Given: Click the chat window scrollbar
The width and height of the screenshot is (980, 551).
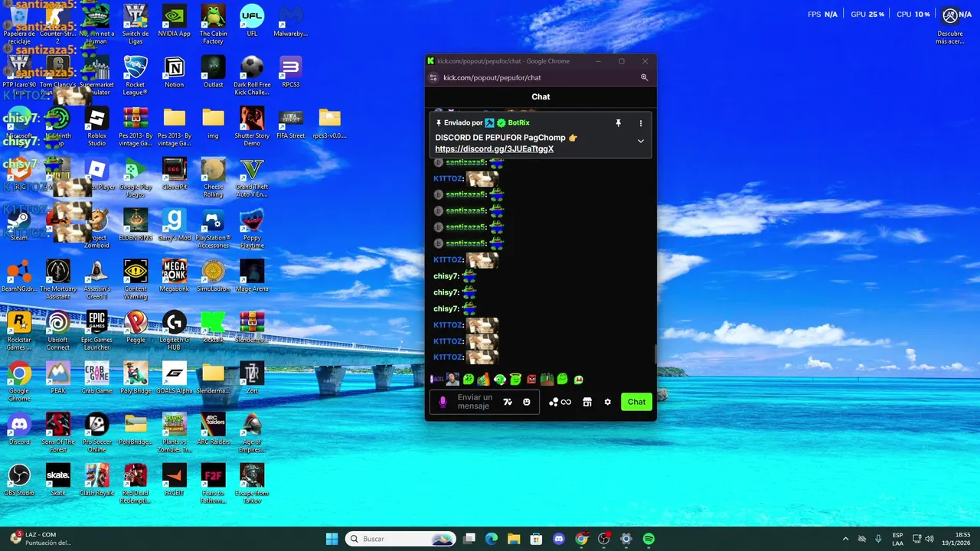Looking at the screenshot, I should coord(655,354).
